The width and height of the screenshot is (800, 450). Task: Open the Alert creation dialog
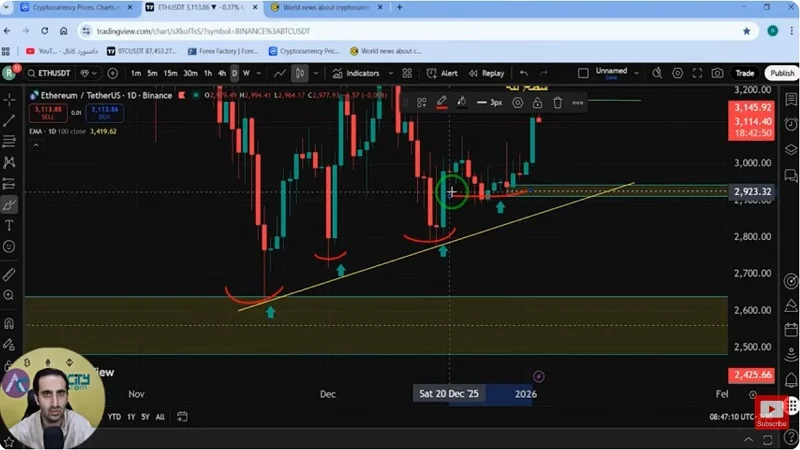[441, 73]
